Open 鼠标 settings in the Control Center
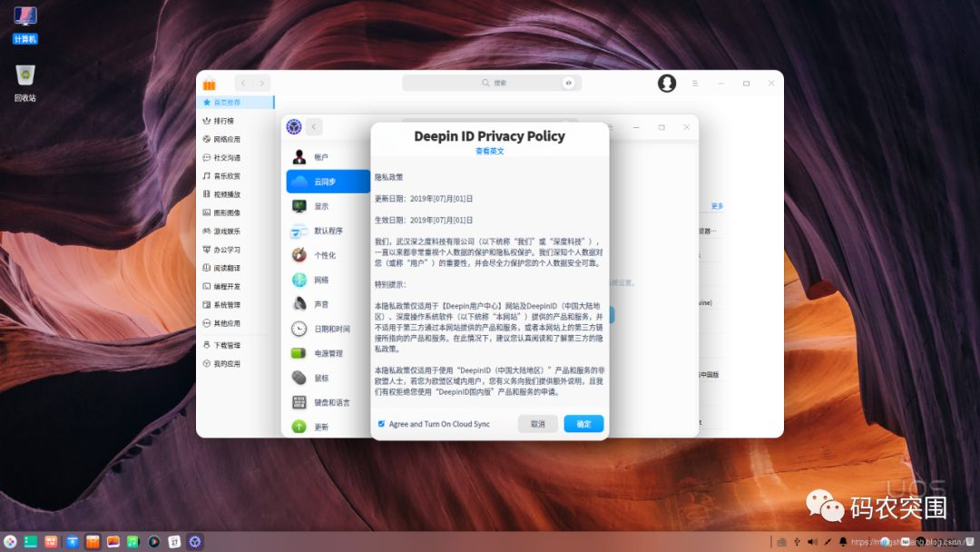 coord(328,379)
